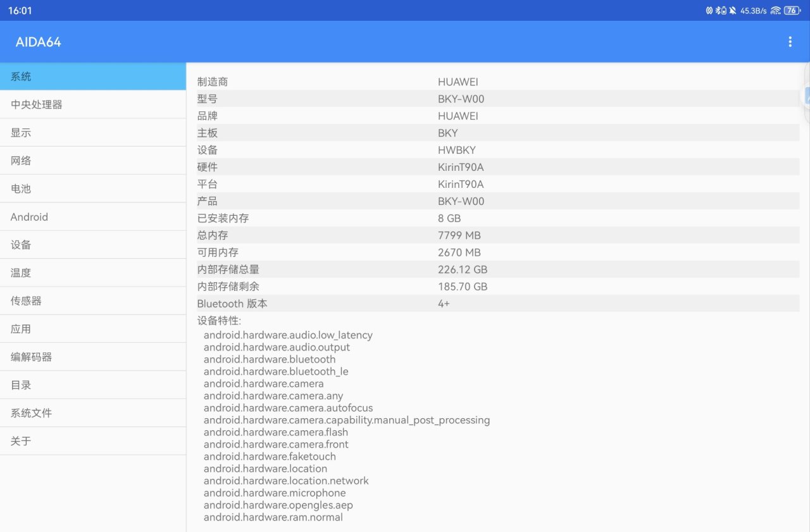
Task: Select the 制造商 label
Action: (213, 82)
